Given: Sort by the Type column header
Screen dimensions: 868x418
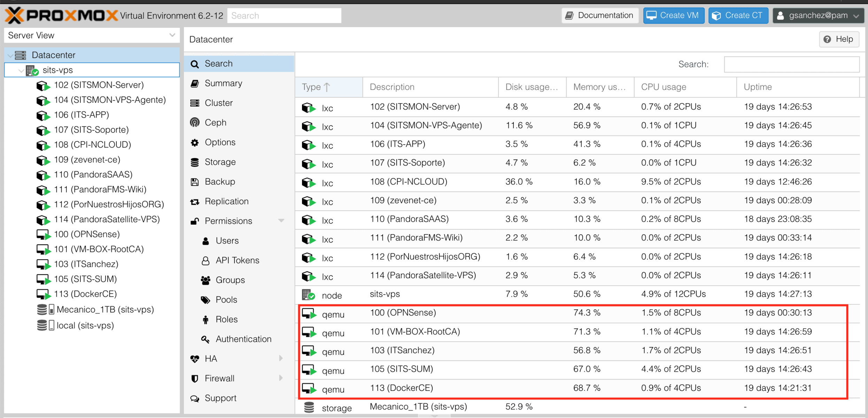Looking at the screenshot, I should pyautogui.click(x=329, y=87).
